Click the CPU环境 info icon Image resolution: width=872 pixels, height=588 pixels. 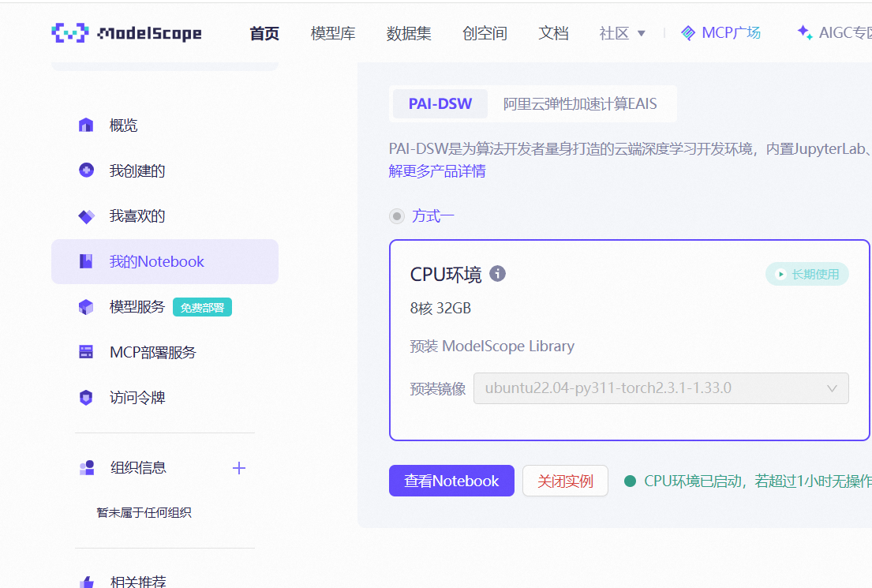coord(497,273)
